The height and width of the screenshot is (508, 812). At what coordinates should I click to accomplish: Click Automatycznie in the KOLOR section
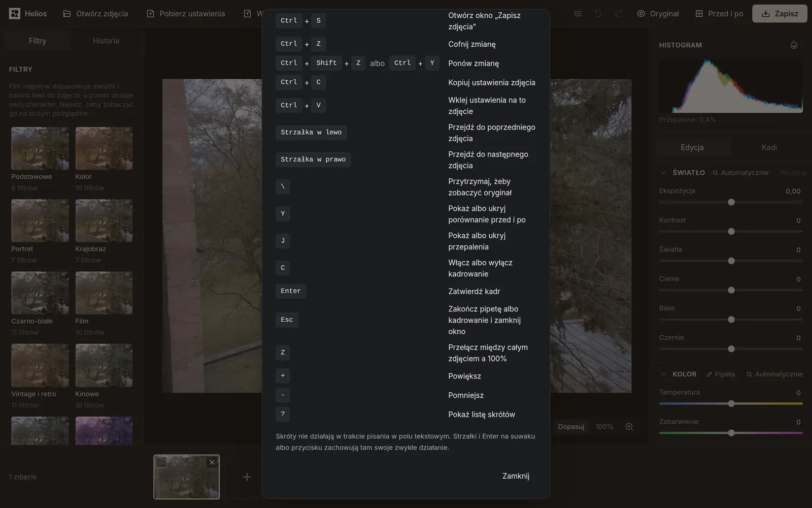click(774, 374)
